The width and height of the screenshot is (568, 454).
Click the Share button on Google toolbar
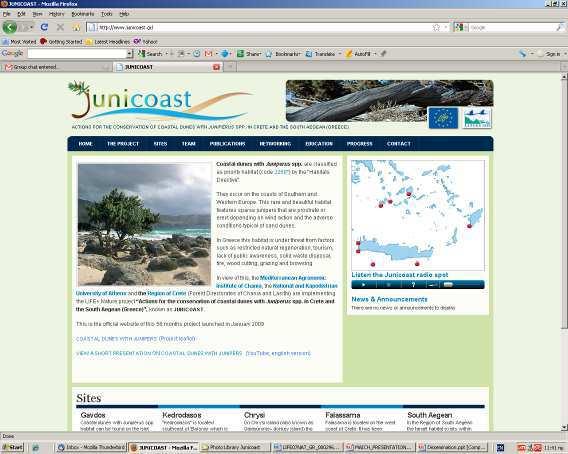(x=249, y=54)
